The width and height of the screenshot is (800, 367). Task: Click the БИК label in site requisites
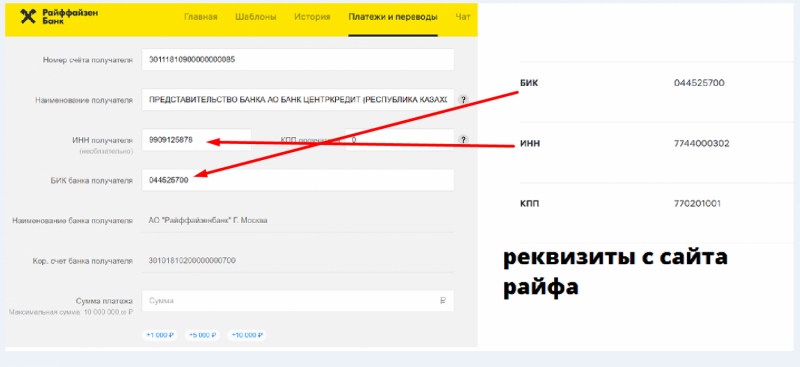(529, 83)
